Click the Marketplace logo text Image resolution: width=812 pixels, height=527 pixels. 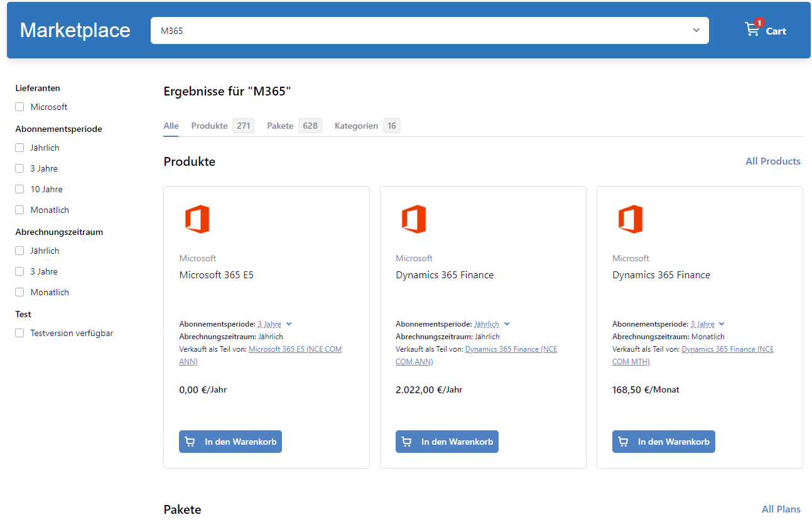(75, 30)
